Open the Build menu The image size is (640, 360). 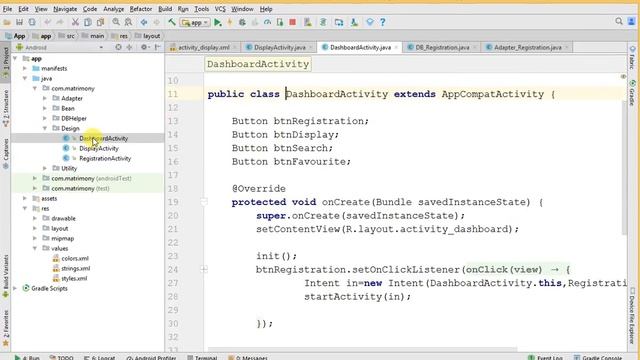point(165,9)
